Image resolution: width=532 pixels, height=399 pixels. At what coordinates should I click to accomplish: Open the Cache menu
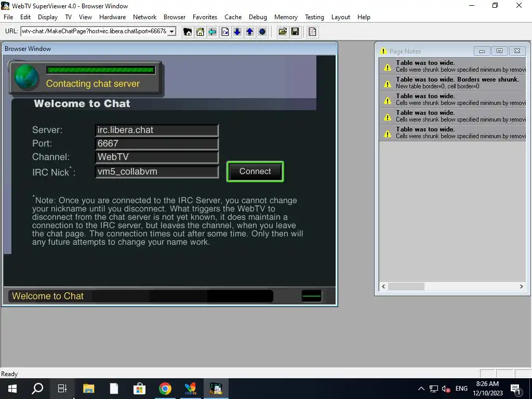point(233,17)
